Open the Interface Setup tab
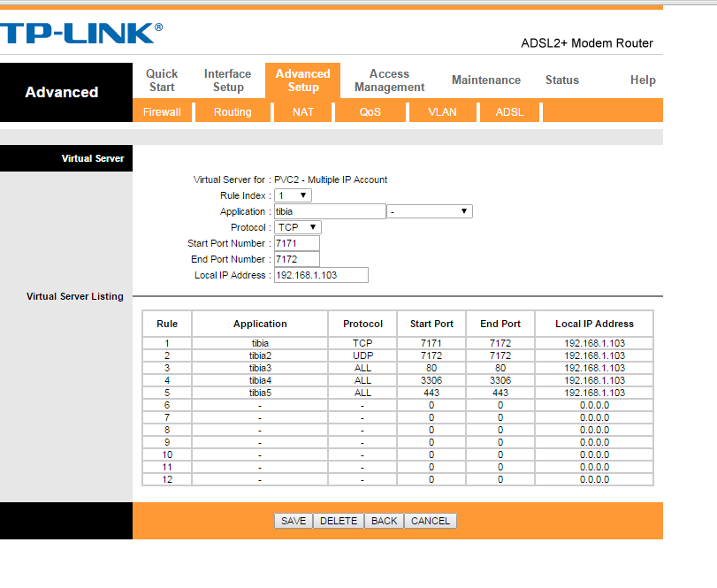Image resolution: width=717 pixels, height=588 pixels. point(228,80)
